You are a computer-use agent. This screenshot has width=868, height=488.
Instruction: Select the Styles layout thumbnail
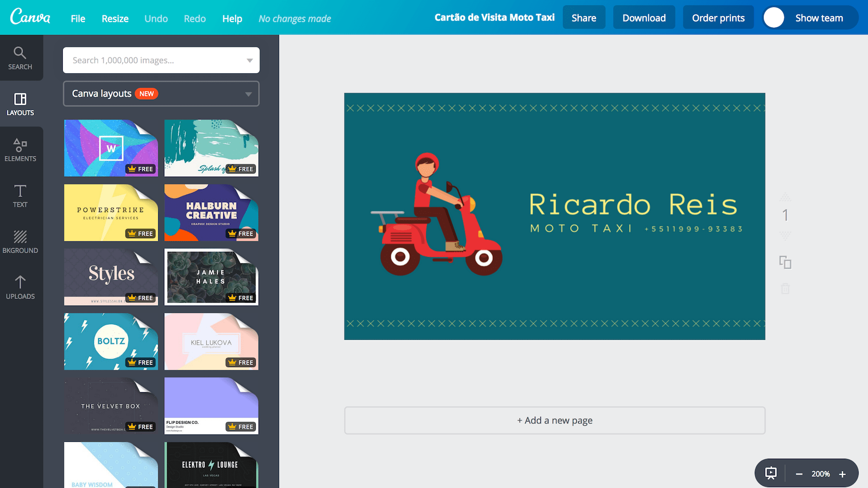tap(111, 277)
